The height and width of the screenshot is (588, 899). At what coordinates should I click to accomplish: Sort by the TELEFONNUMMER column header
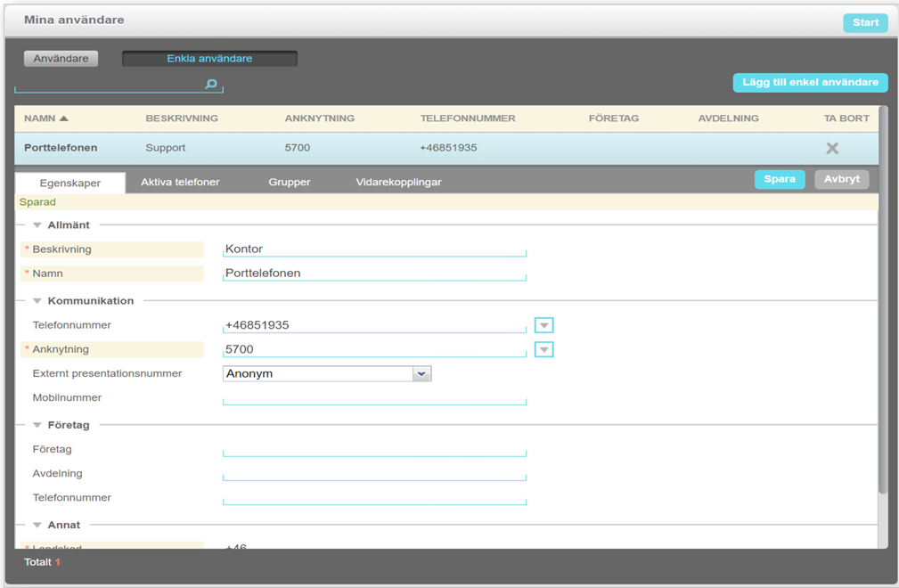(468, 118)
